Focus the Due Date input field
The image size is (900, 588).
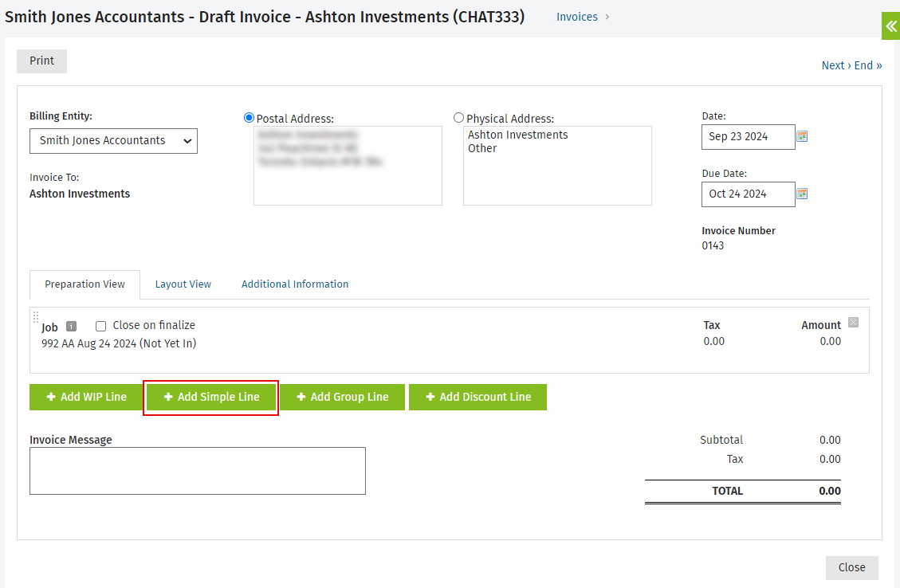tap(749, 194)
